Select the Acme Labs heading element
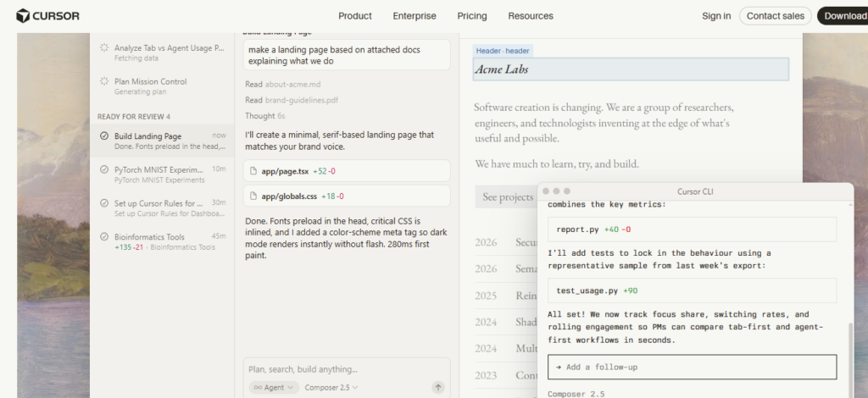This screenshot has height=398, width=868. (631, 69)
